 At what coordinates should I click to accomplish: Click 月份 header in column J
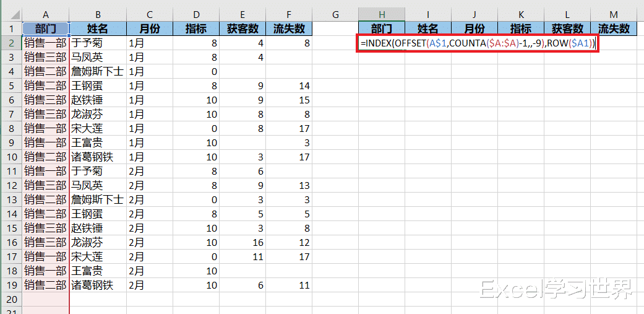(x=474, y=28)
